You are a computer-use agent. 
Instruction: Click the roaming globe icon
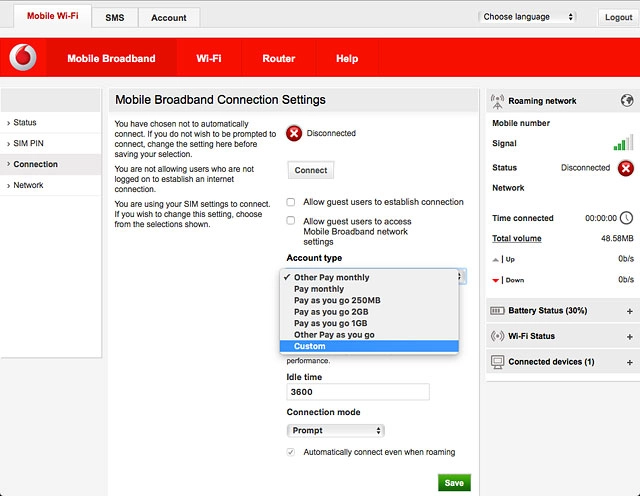626,101
